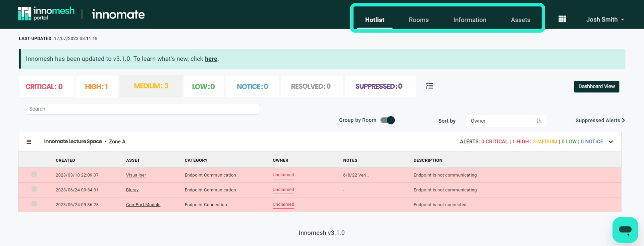Collapse the Innomate Lecture Space room chevron
Image resolution: width=644 pixels, height=246 pixels.
click(611, 142)
